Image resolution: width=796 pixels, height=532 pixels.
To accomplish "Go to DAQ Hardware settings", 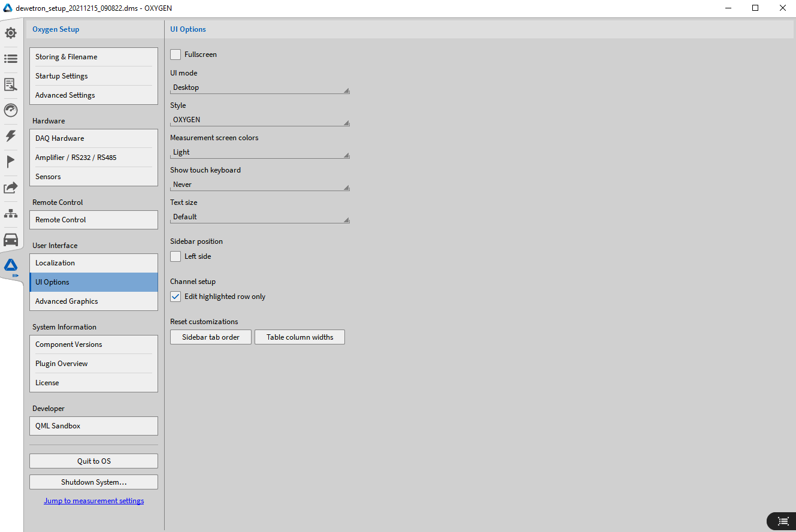I will tap(93, 138).
